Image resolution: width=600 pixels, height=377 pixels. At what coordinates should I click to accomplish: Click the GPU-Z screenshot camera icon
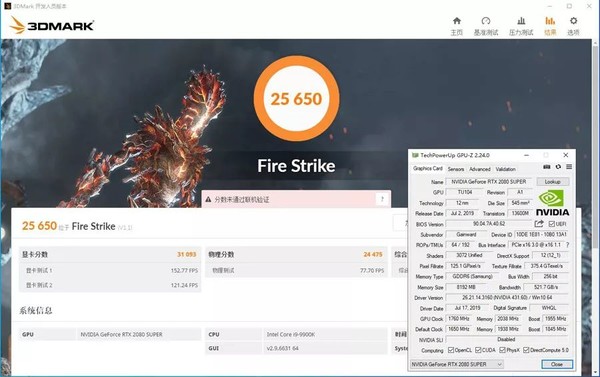[547, 167]
